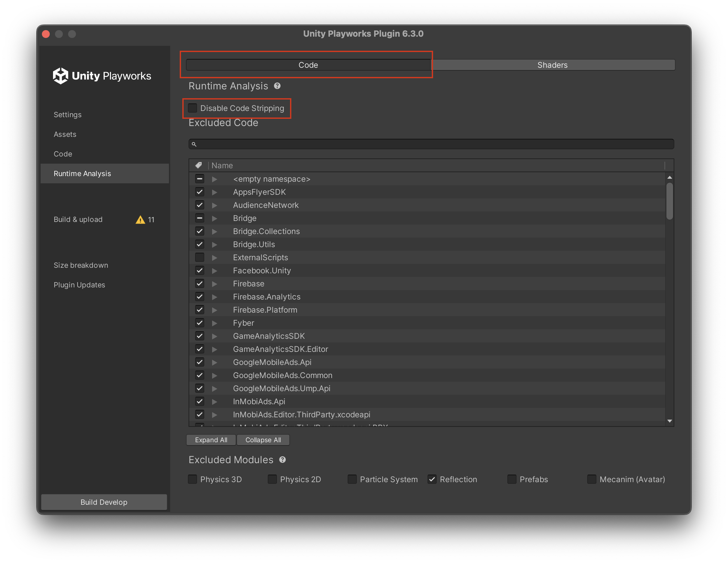Select the GoogleMobileAds.Ump.Api row text

tap(282, 388)
